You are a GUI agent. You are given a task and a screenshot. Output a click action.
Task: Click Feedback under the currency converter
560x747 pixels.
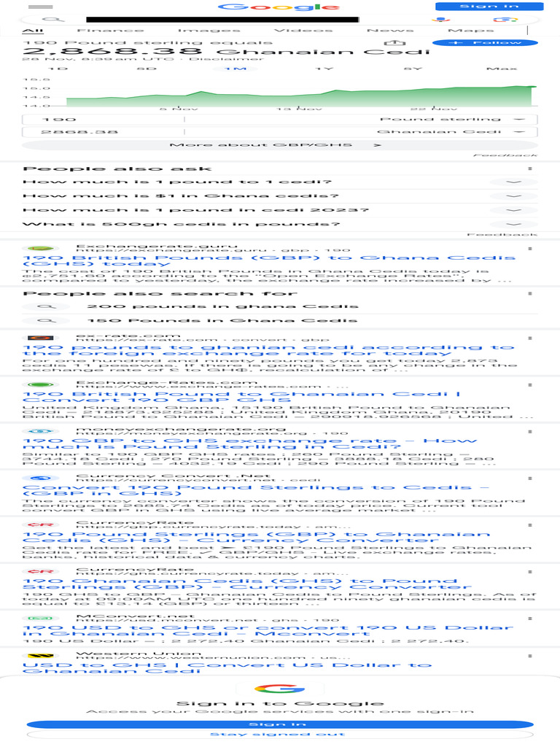point(505,155)
